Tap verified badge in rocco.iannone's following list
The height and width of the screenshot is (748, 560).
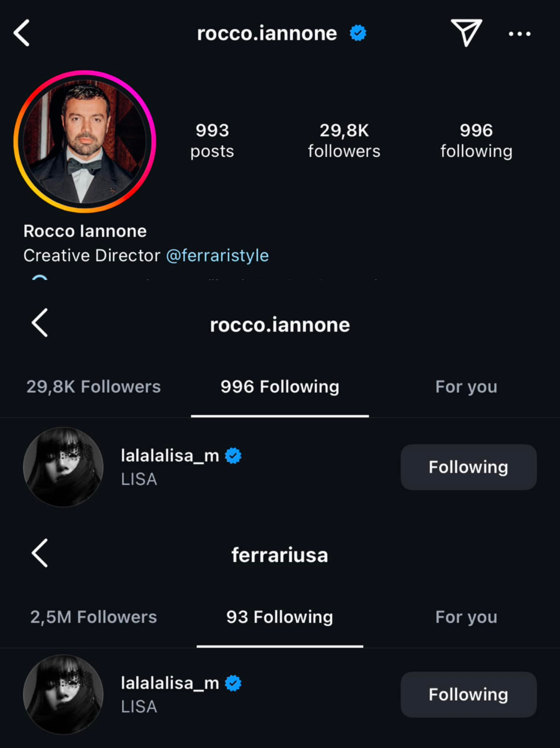click(233, 456)
